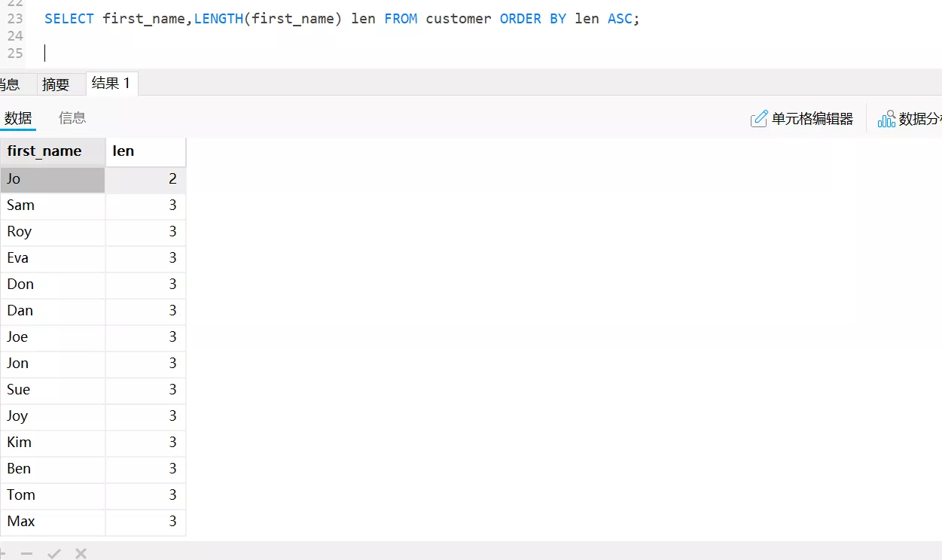The height and width of the screenshot is (560, 942).
Task: Select the len value 2 cell
Action: pos(145,179)
